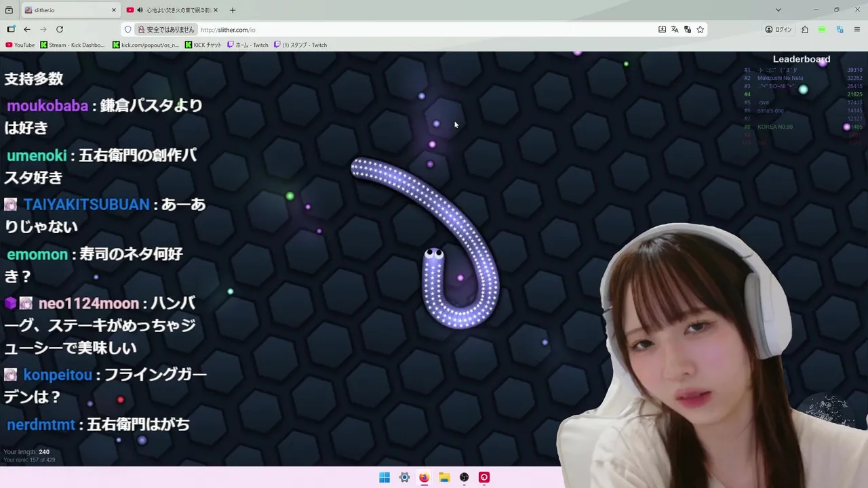The width and height of the screenshot is (868, 488).
Task: Open the tracking protection shield icon
Action: 127,29
